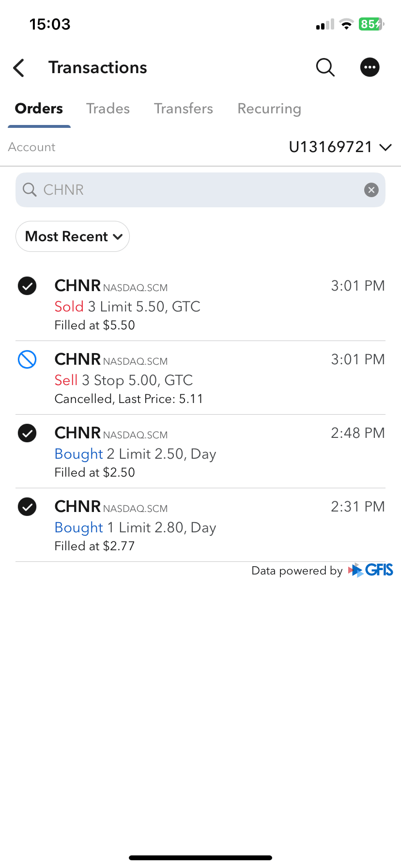Switch to the Transfers tab
Screen dimensions: 401x868
point(184,108)
